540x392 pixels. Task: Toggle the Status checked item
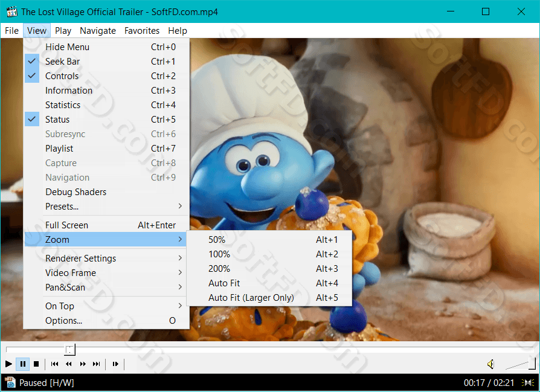point(106,119)
